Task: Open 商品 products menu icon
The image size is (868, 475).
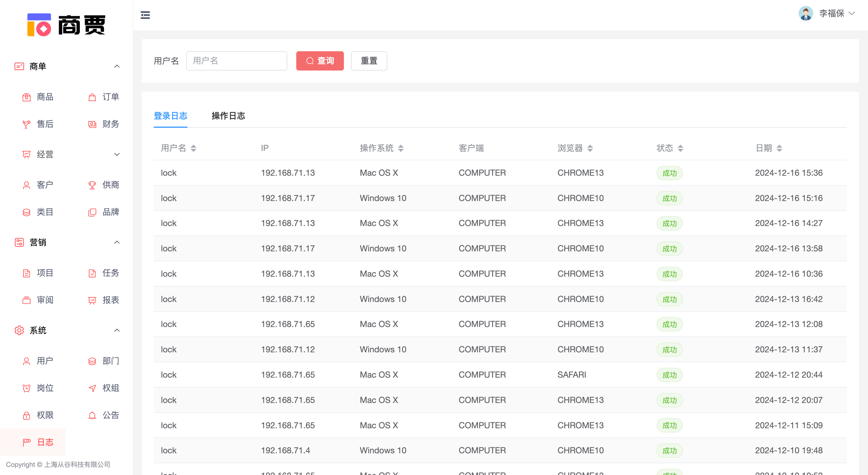Action: tap(27, 97)
